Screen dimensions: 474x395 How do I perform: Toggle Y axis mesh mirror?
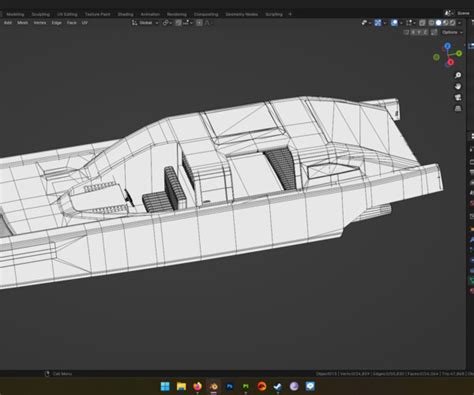[419, 32]
